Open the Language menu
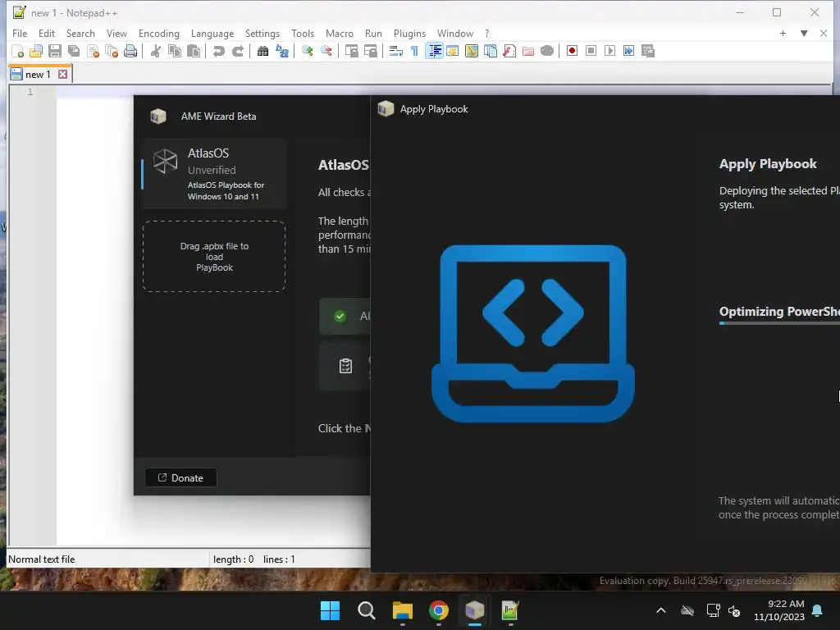The width and height of the screenshot is (840, 630). tap(212, 33)
